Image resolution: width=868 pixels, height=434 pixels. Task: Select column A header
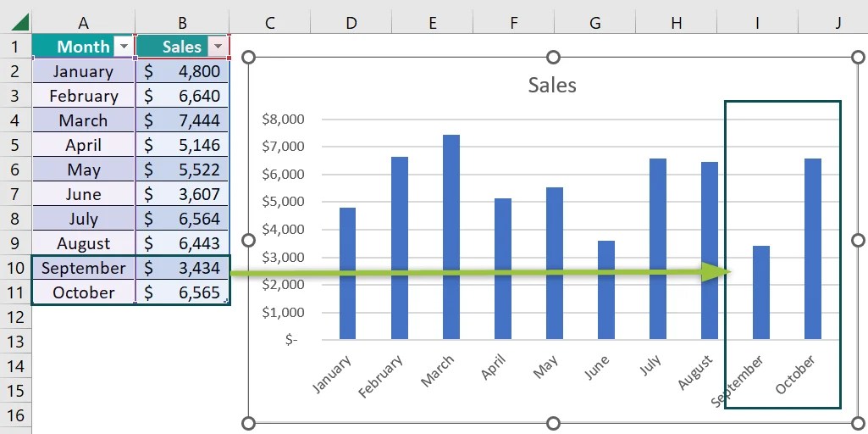pos(84,22)
